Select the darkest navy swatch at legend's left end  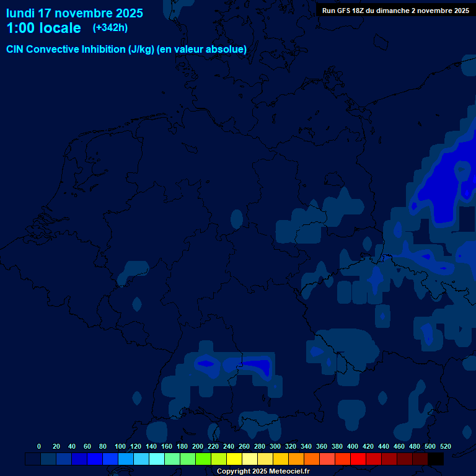coord(33,459)
